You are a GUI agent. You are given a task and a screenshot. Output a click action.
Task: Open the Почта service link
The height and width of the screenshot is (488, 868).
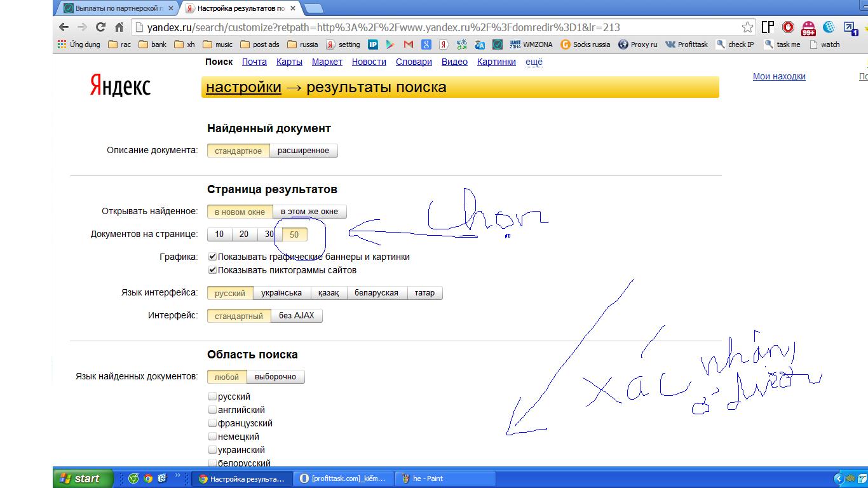tap(254, 62)
